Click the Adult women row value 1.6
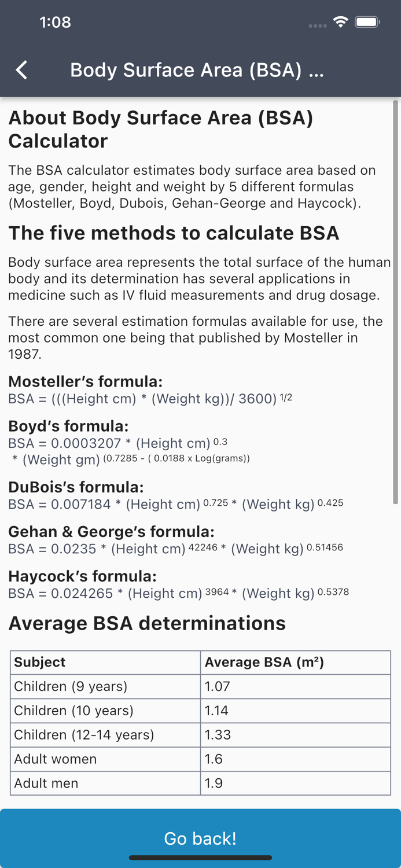This screenshot has width=401, height=868. click(x=213, y=759)
